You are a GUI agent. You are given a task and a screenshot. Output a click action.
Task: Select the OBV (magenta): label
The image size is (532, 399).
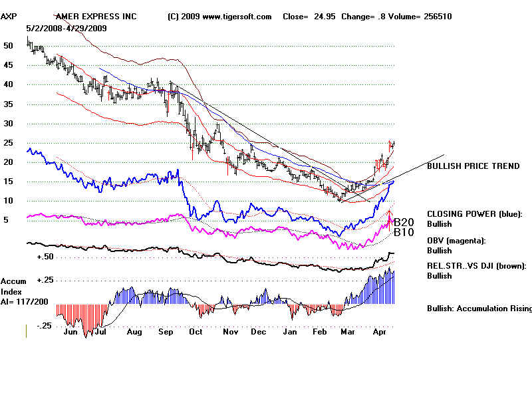coord(456,241)
